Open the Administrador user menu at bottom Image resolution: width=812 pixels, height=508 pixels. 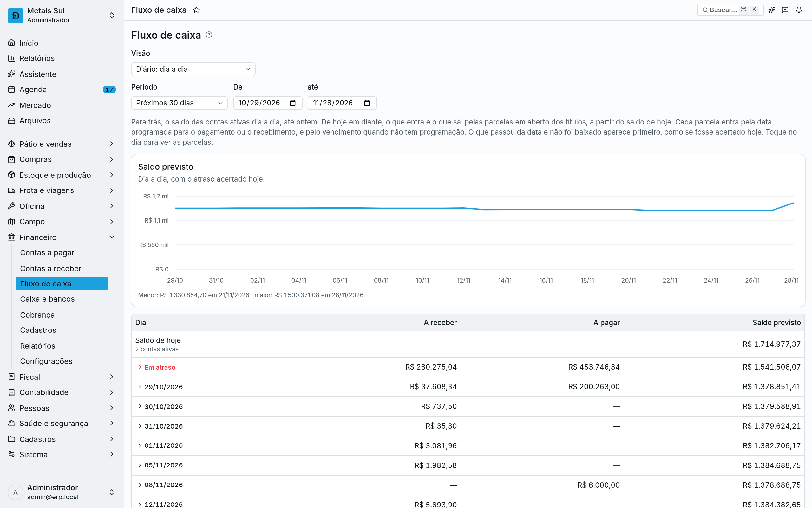(62, 492)
